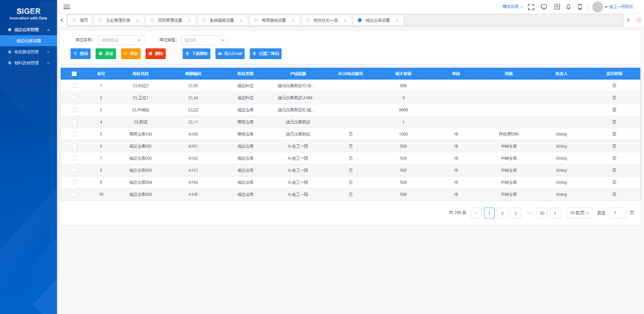
Task: Collapse the 线边仓库管理 sidebar group
Action: [28, 30]
